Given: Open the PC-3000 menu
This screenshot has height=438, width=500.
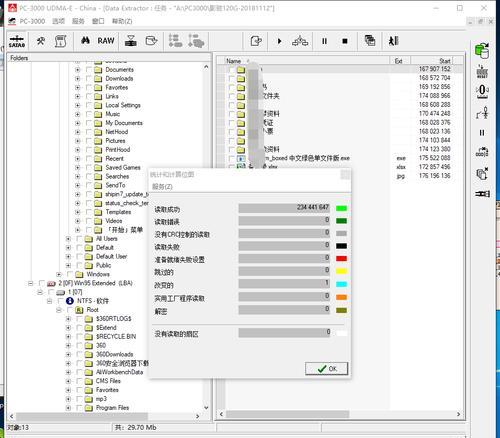Looking at the screenshot, I should 32,21.
